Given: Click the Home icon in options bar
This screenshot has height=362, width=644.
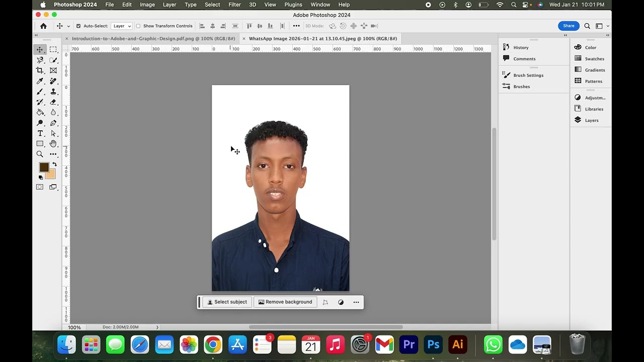Looking at the screenshot, I should pyautogui.click(x=43, y=26).
